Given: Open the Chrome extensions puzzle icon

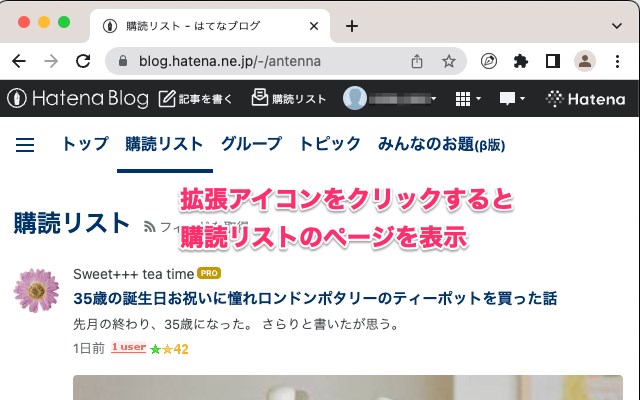Looking at the screenshot, I should pyautogui.click(x=520, y=62).
